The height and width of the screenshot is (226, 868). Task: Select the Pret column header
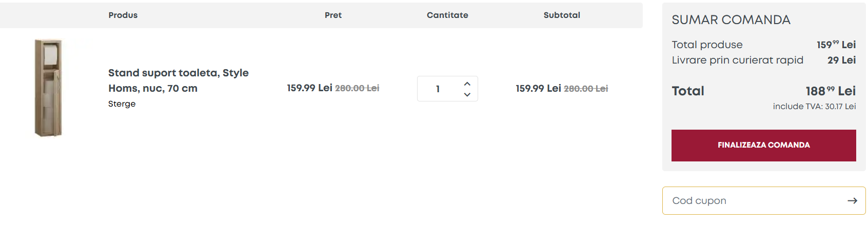click(x=333, y=15)
